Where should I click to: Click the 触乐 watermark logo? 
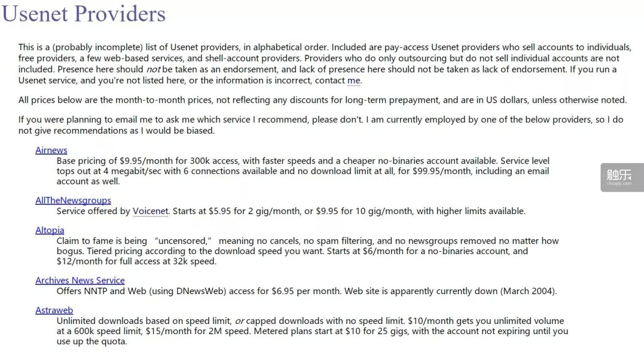tap(622, 177)
